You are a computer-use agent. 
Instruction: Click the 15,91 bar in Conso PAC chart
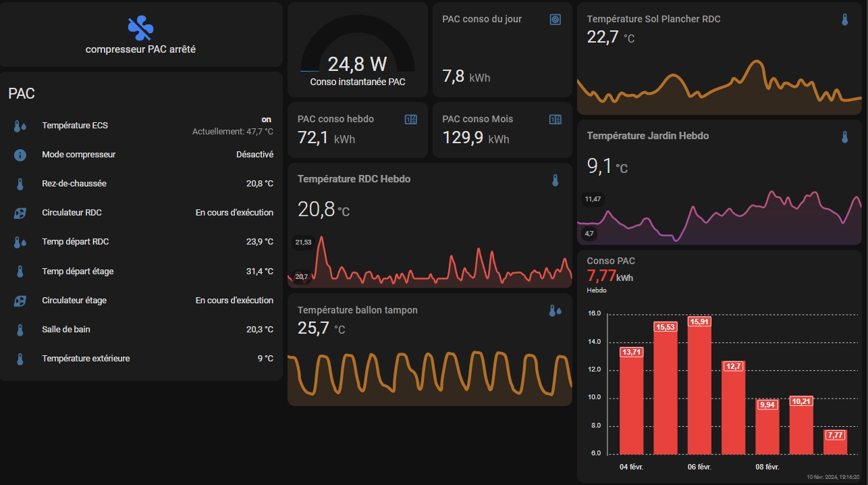pos(699,385)
